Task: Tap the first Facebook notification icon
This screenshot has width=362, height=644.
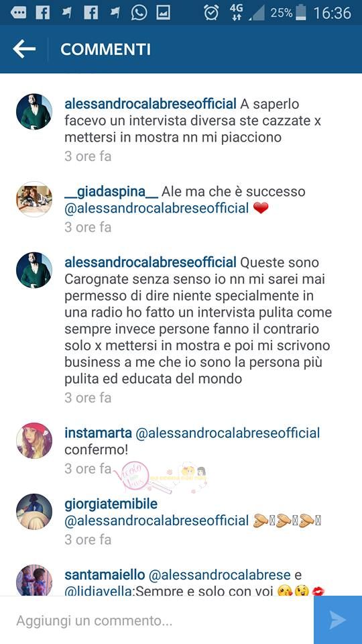Action: pyautogui.click(x=43, y=13)
